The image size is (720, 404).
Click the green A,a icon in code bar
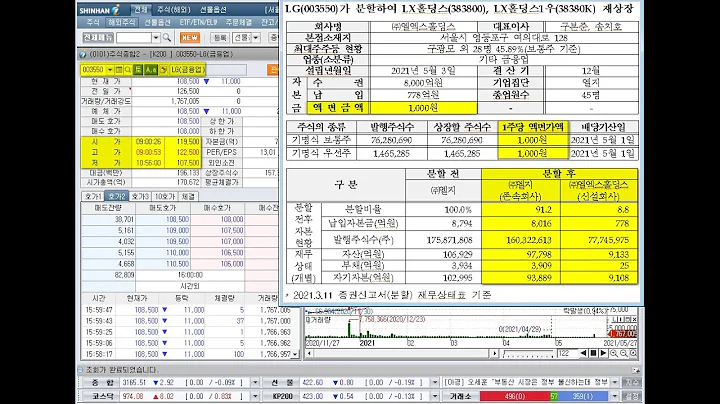(151, 70)
